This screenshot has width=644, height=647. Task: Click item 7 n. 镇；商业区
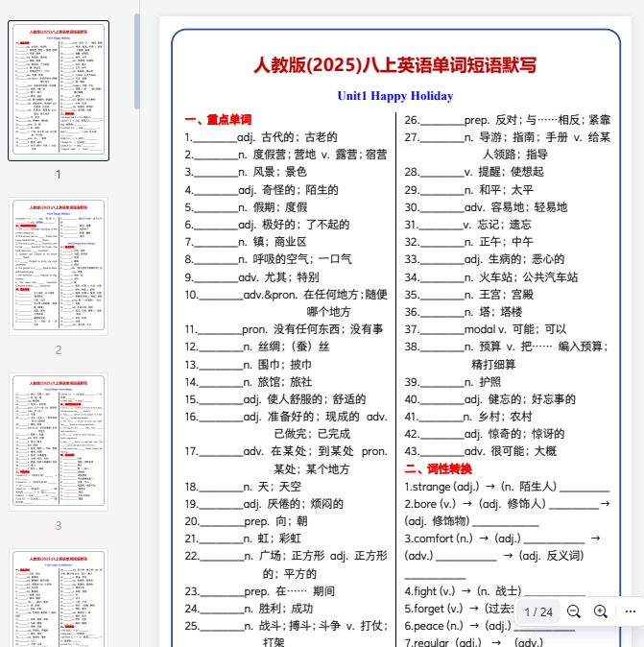[x=246, y=242]
